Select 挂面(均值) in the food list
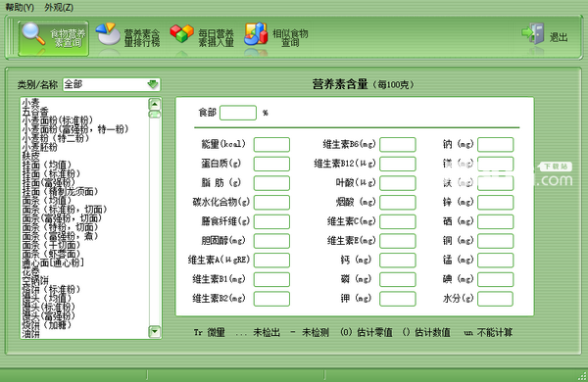The height and width of the screenshot is (382, 588). pos(46,165)
